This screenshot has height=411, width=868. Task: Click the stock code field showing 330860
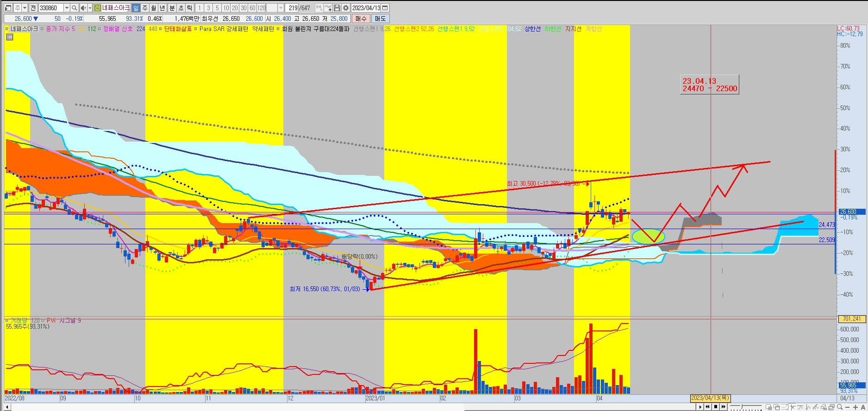(x=51, y=8)
